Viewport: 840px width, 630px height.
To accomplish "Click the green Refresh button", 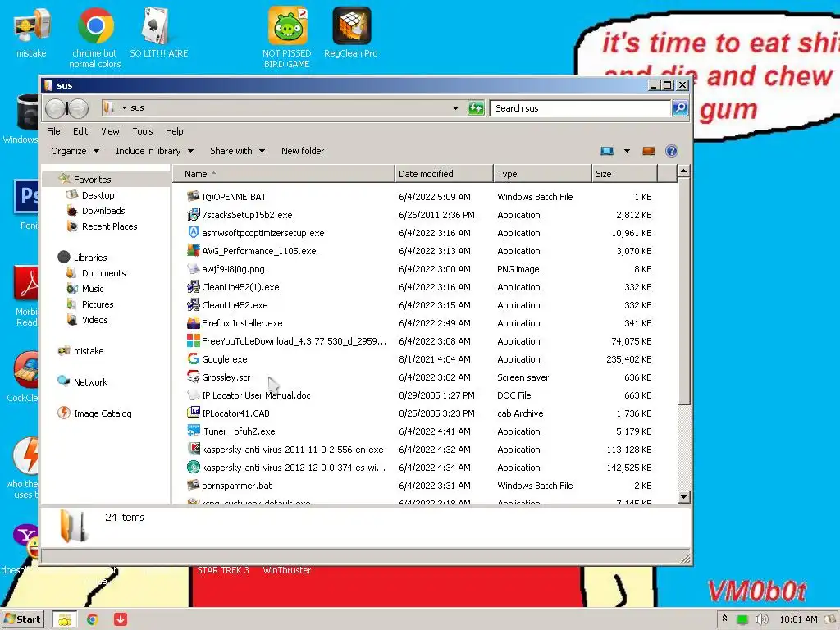I will tap(475, 108).
